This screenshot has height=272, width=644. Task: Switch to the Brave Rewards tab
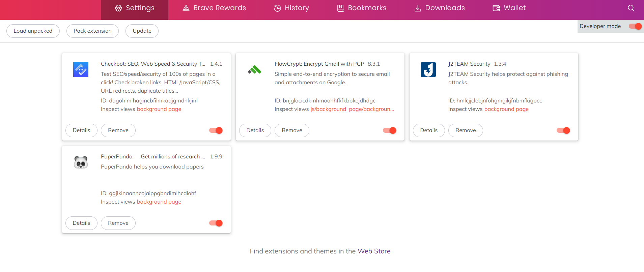[x=214, y=8]
